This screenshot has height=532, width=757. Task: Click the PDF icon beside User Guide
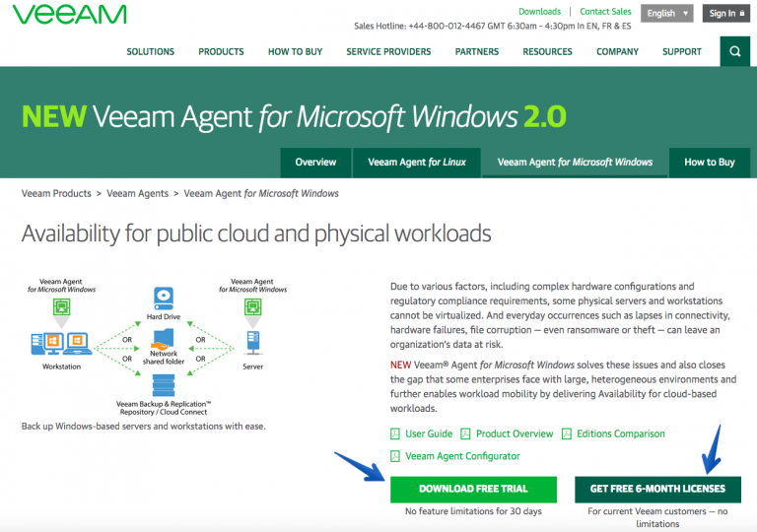(x=395, y=433)
